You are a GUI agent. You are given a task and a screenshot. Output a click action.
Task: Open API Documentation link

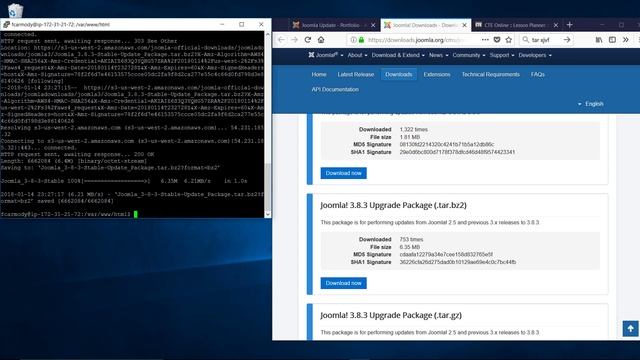335,89
